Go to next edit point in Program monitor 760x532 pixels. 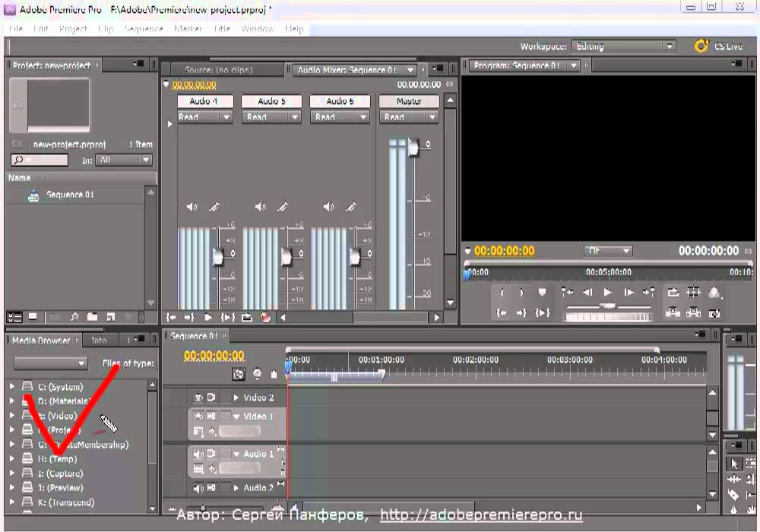(648, 292)
